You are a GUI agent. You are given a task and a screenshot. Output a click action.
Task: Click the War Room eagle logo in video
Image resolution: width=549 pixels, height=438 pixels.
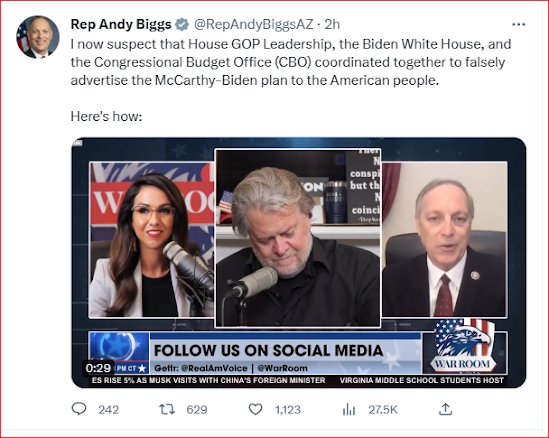pos(463,345)
